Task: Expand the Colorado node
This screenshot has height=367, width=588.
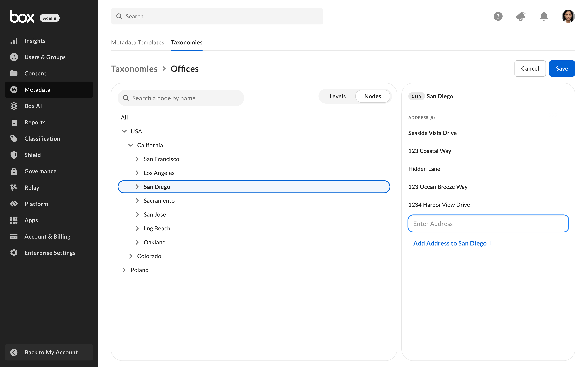Action: point(131,256)
